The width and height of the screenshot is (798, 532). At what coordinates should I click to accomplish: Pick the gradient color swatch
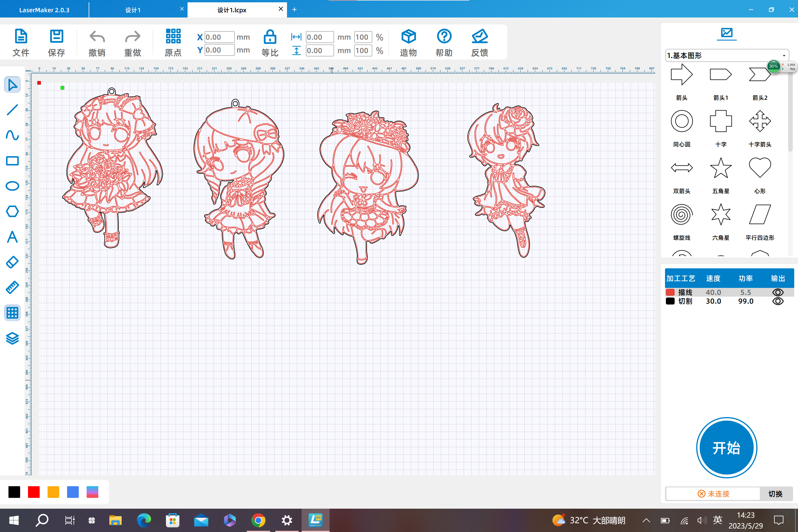[x=92, y=492]
